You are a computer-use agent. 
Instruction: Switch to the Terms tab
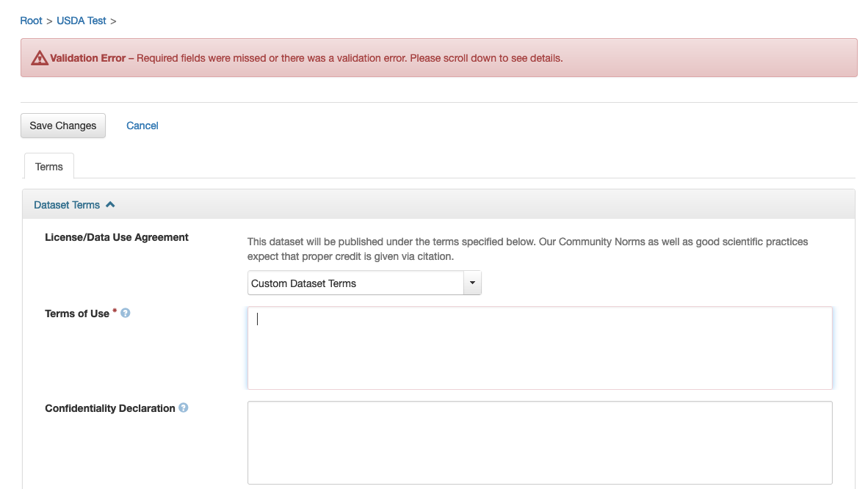coord(49,167)
